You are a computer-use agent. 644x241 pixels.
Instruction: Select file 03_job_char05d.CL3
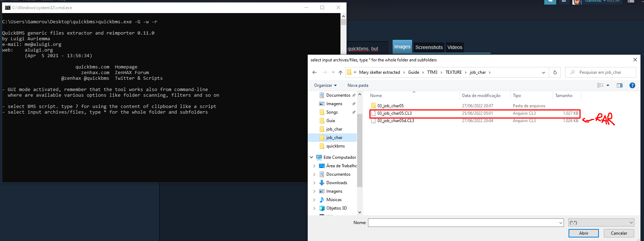(x=474, y=121)
